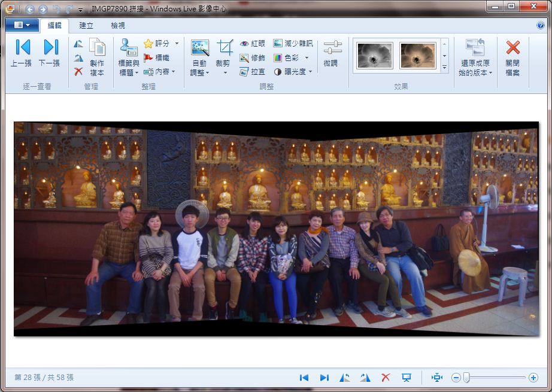Expand the 曝光度 exposure dropdown
552x392 pixels.
click(310, 72)
